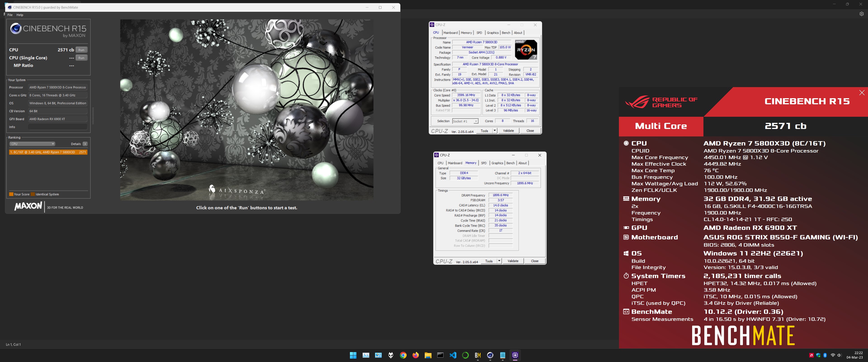Open the green ring taskbar app
868x362 pixels.
coord(465,355)
